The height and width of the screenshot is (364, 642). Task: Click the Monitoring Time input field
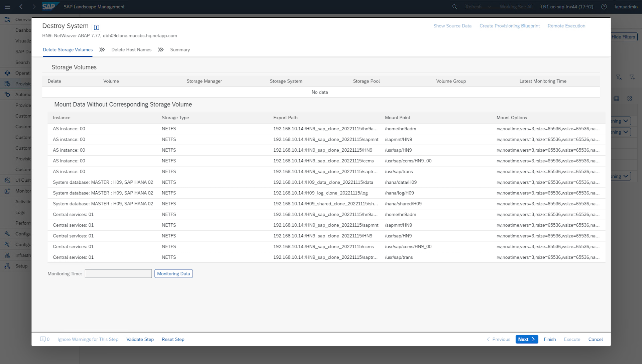point(118,274)
